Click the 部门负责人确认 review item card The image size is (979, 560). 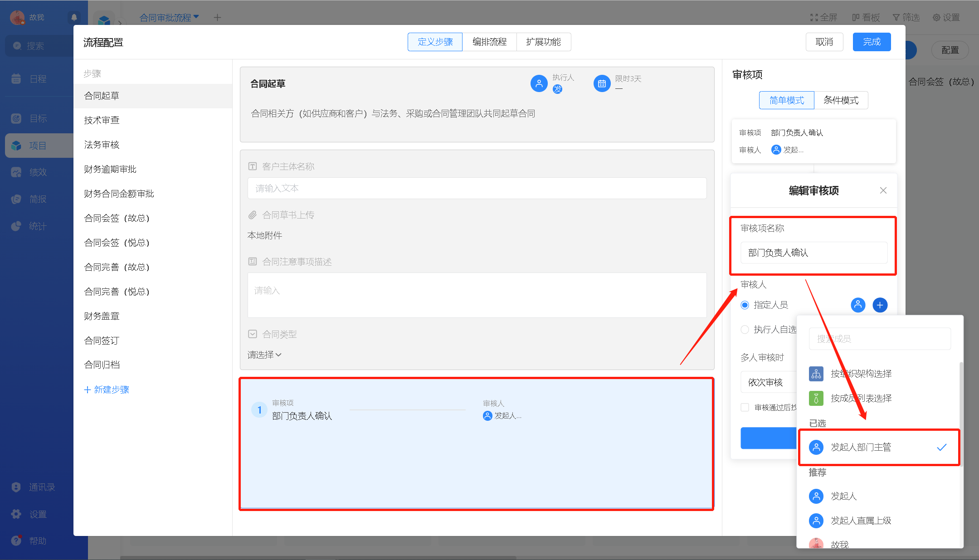pos(813,141)
